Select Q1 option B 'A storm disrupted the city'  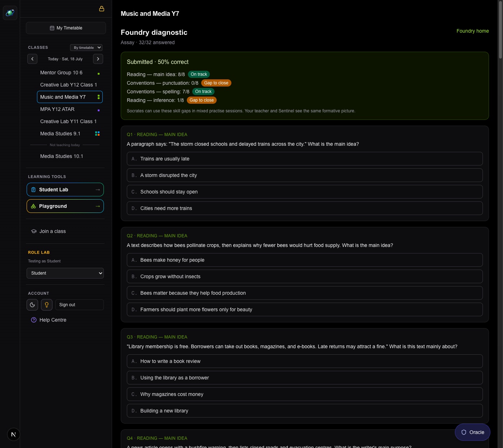coord(305,175)
